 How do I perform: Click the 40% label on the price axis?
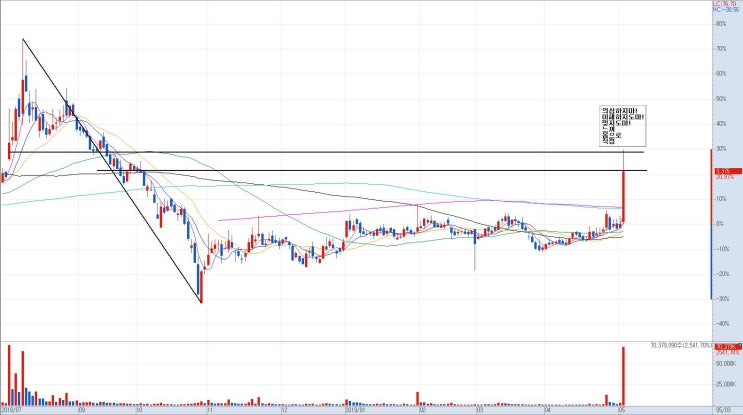(x=721, y=124)
